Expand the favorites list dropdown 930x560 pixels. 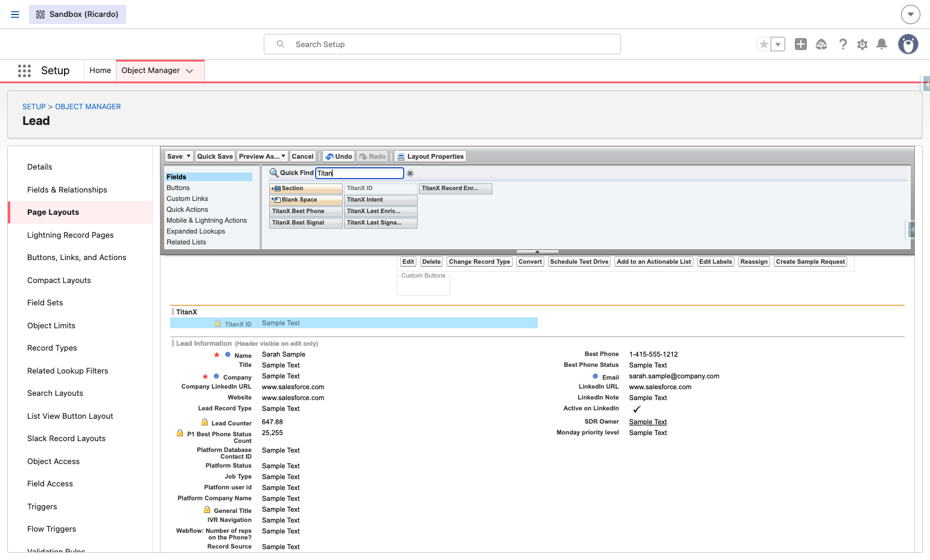coord(778,44)
